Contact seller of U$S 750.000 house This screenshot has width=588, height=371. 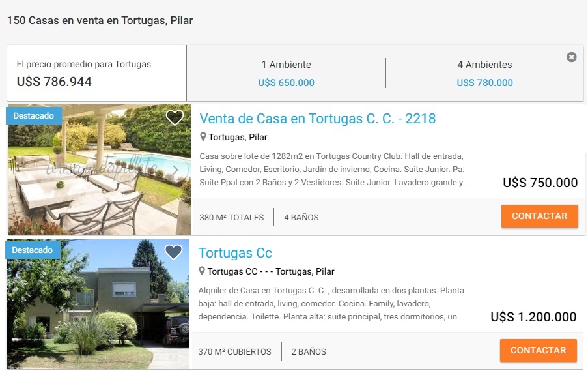pyautogui.click(x=540, y=216)
